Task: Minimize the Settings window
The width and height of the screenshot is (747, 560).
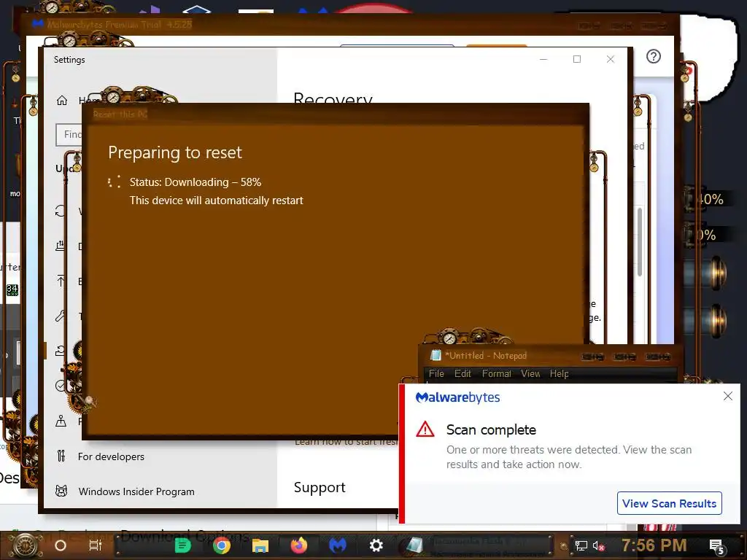Action: [x=543, y=59]
